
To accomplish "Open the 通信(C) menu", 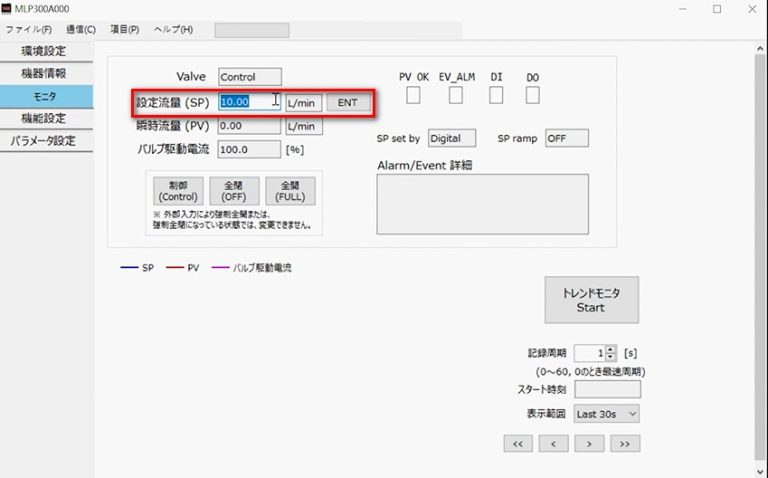I will pyautogui.click(x=81, y=29).
